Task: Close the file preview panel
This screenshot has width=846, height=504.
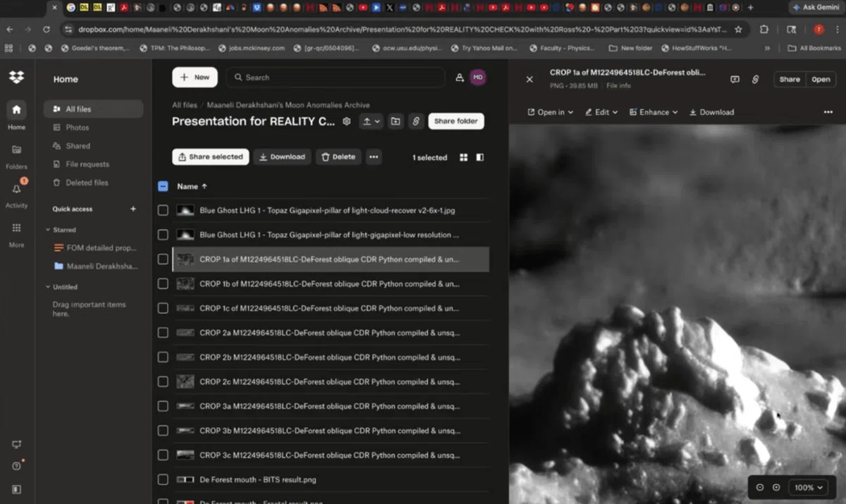Action: 529,80
